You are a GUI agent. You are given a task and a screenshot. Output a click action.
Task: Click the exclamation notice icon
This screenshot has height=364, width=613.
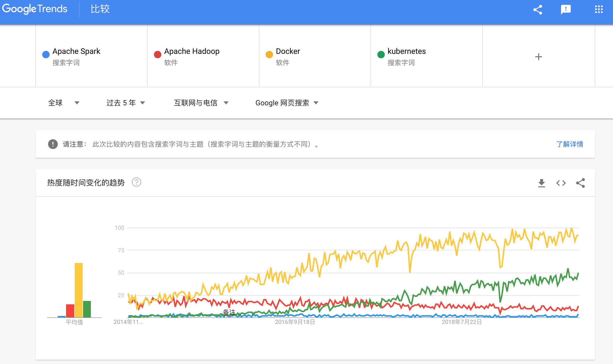pos(53,144)
